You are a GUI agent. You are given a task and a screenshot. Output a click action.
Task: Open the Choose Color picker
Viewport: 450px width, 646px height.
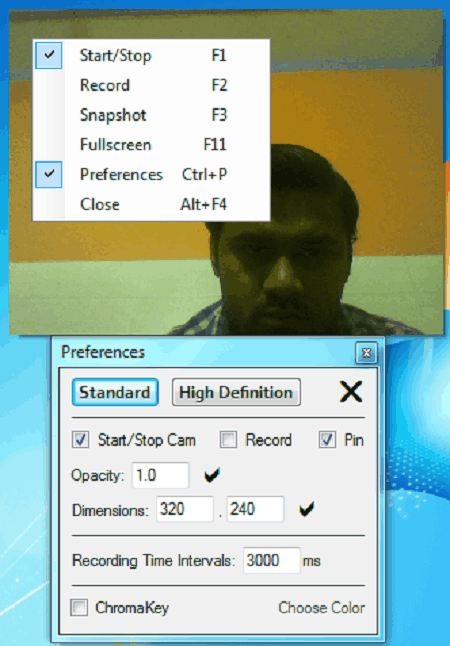pyautogui.click(x=321, y=608)
